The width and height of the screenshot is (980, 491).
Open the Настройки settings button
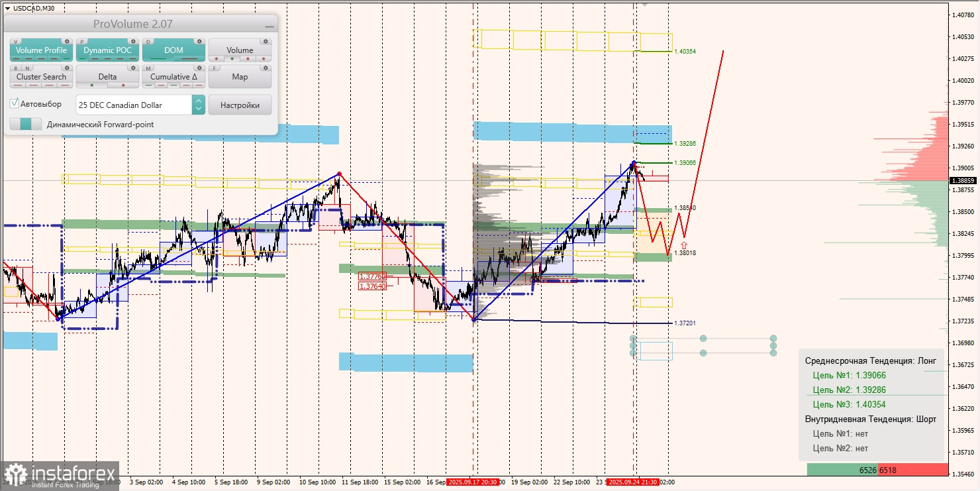240,105
